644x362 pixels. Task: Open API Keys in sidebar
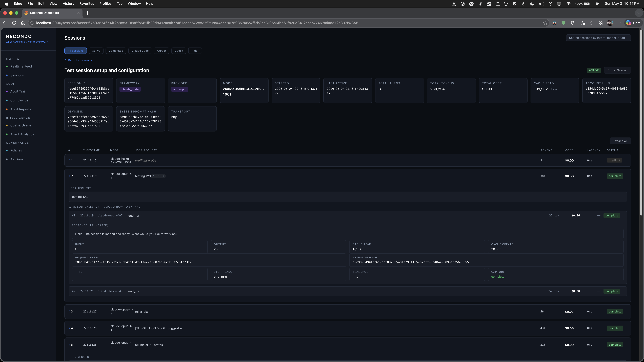point(17,159)
